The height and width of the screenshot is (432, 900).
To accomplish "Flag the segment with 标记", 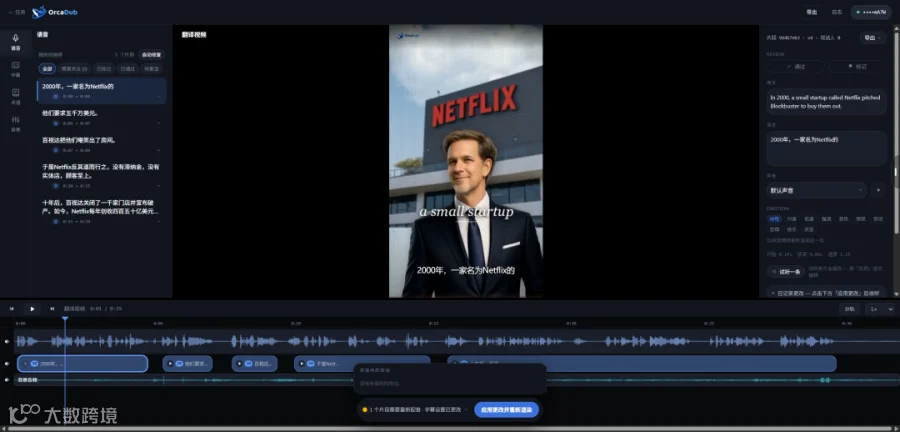I will tap(857, 67).
